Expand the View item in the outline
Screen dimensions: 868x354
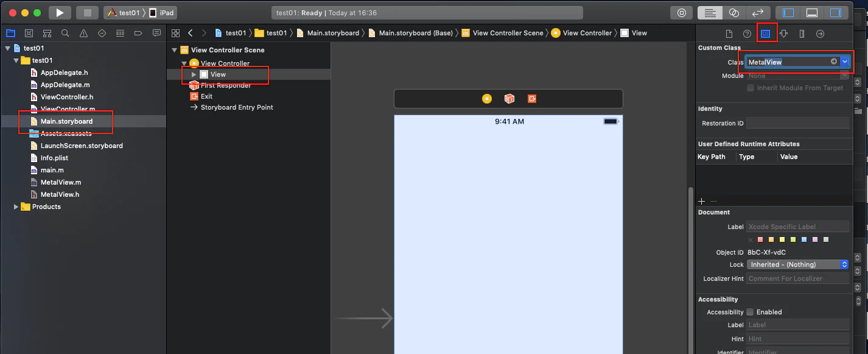[194, 74]
